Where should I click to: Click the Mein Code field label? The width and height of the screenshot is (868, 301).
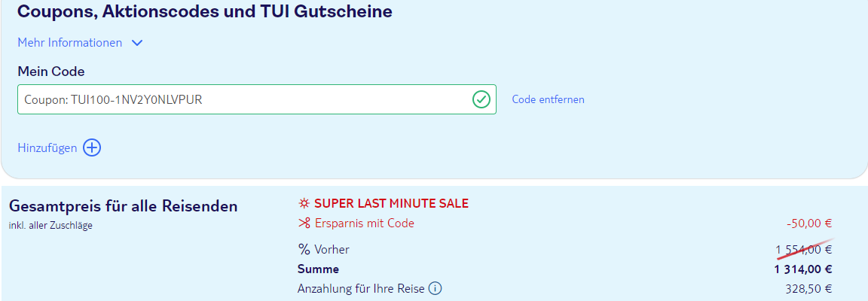(x=51, y=71)
